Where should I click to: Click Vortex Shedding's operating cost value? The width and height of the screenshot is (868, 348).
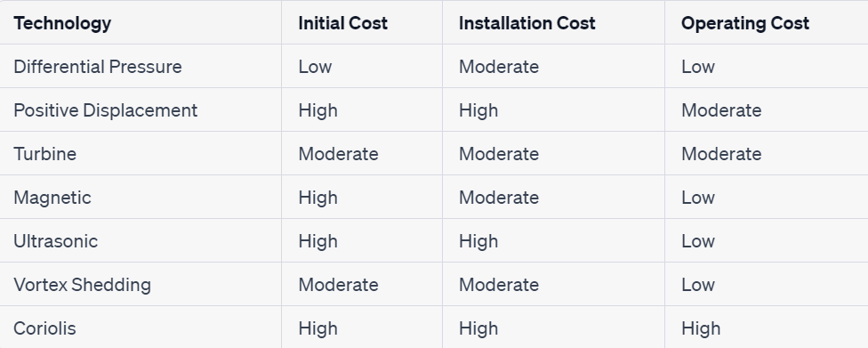[x=698, y=285]
